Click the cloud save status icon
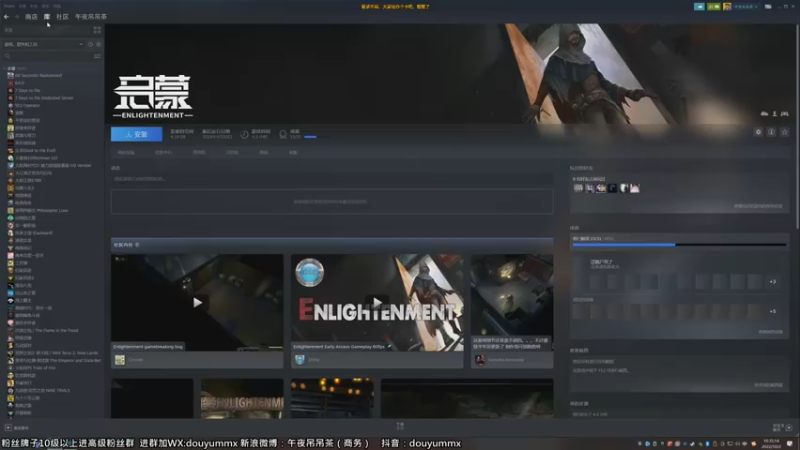The height and width of the screenshot is (450, 800). point(764,114)
